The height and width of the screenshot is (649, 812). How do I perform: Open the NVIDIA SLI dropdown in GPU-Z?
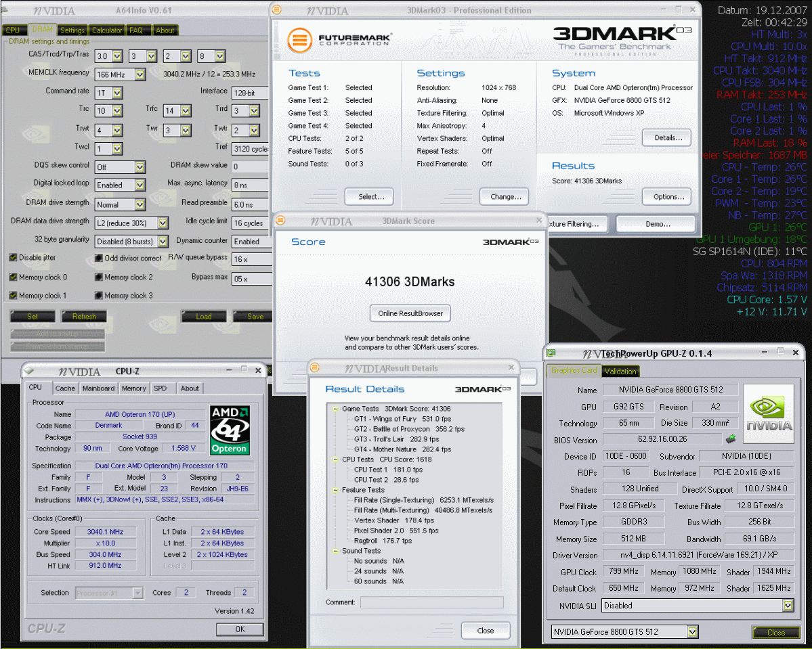[x=788, y=605]
